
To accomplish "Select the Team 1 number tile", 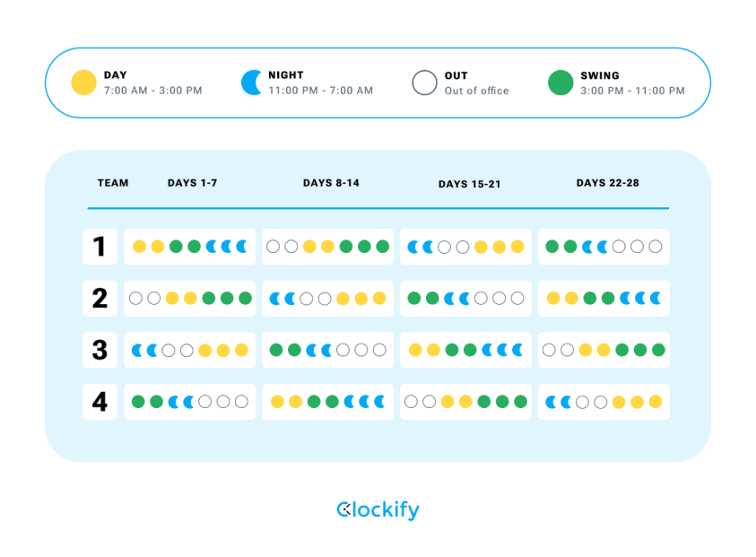I will [100, 247].
